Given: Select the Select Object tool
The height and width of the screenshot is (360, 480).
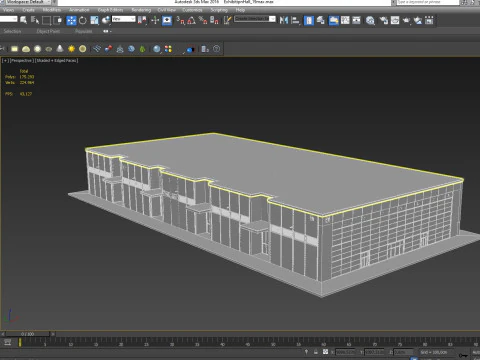Looking at the screenshot, I should click(24, 20).
